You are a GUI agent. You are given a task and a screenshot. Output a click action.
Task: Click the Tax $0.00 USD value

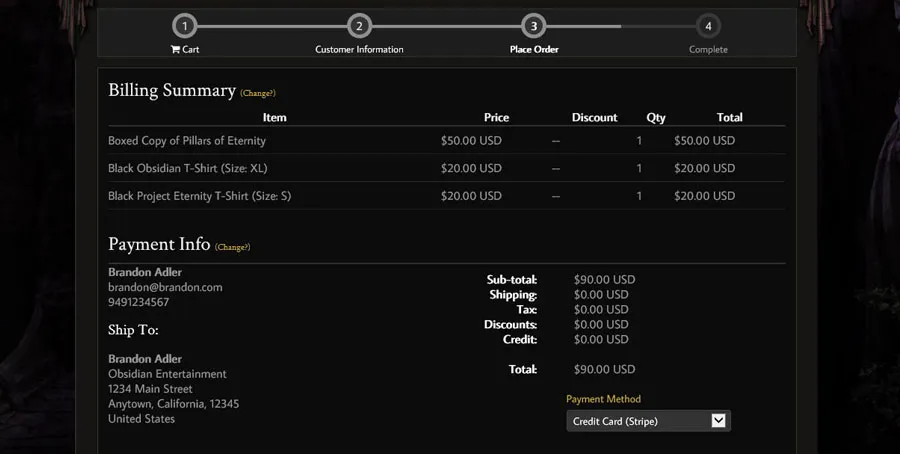click(601, 309)
